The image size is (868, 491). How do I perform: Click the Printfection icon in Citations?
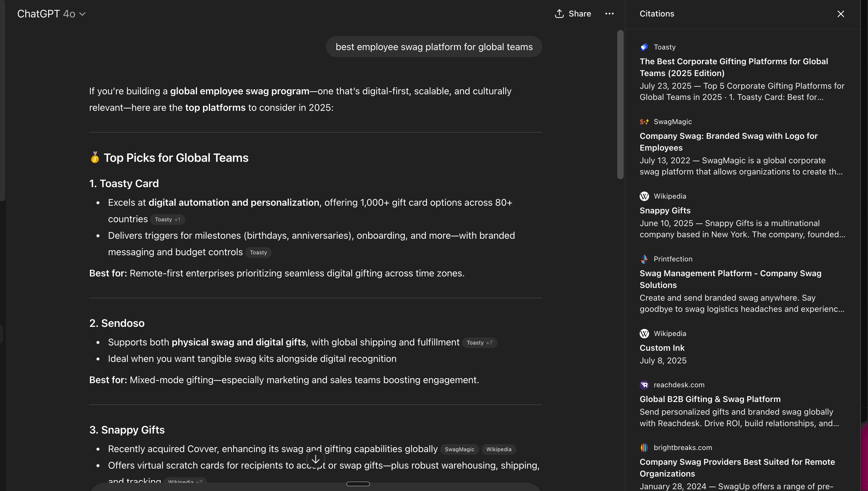(644, 259)
